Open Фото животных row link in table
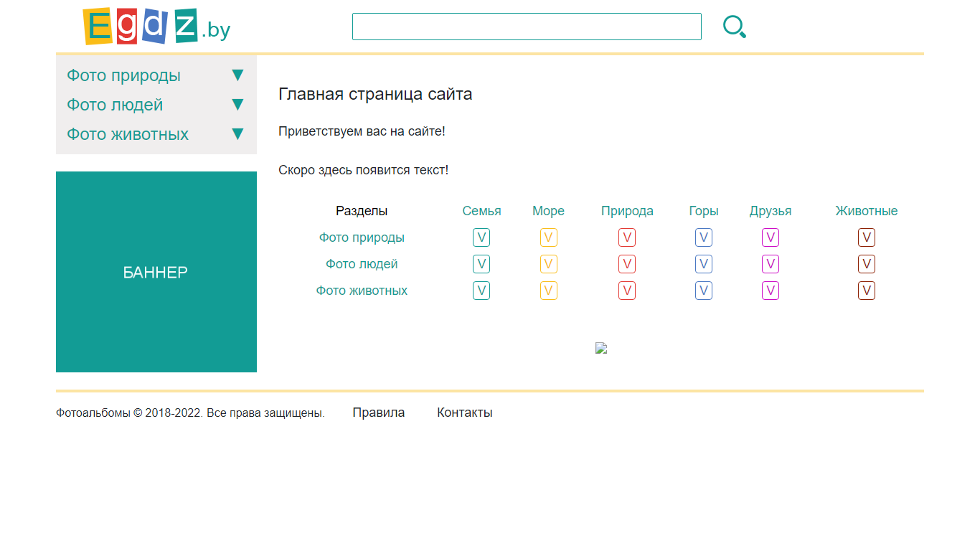Screen dimensions: 980x551 [x=362, y=291]
